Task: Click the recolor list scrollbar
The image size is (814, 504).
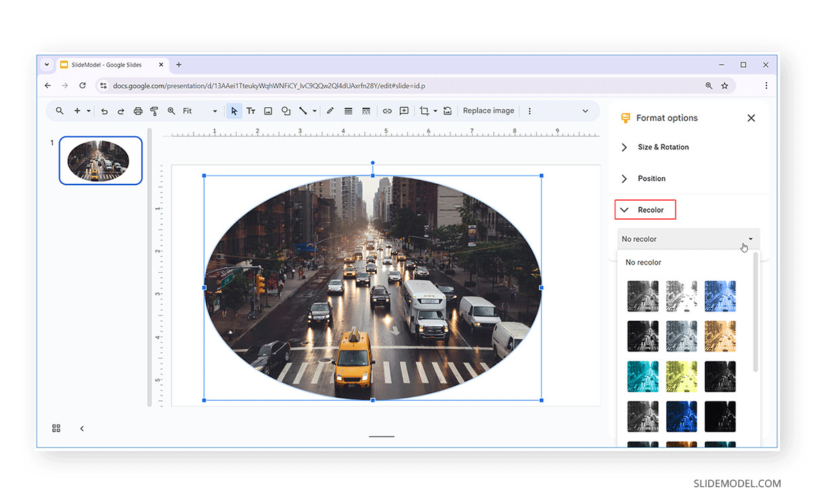Action: click(756, 312)
